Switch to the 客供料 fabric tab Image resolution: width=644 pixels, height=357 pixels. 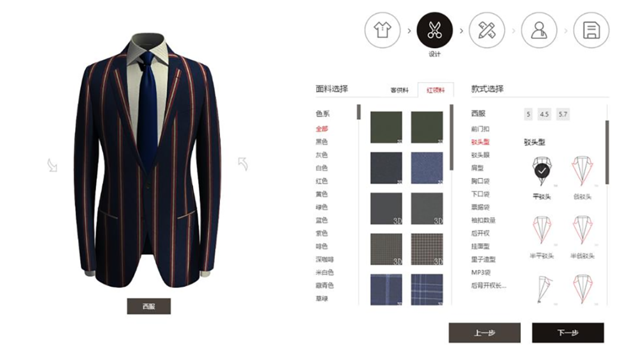399,90
